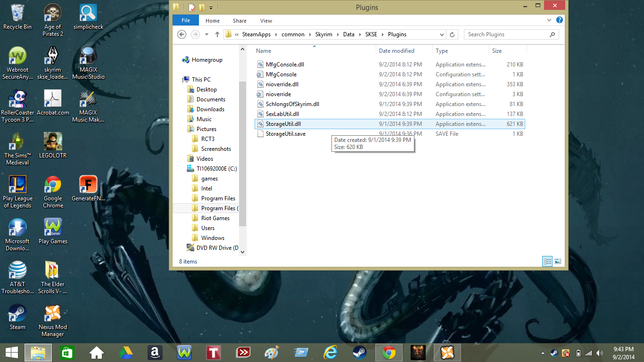Open the Play Games desktop icon
Image resolution: width=644 pixels, height=362 pixels.
53,231
